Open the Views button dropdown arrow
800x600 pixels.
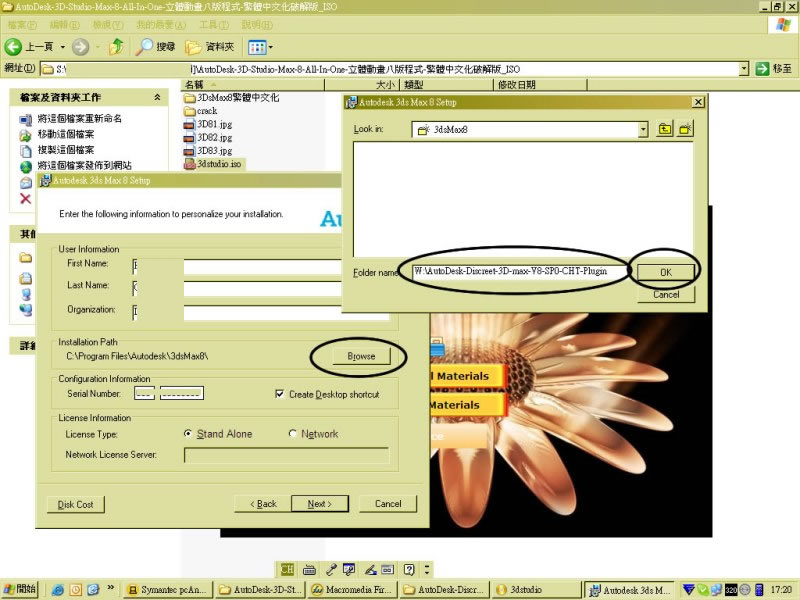[270, 47]
